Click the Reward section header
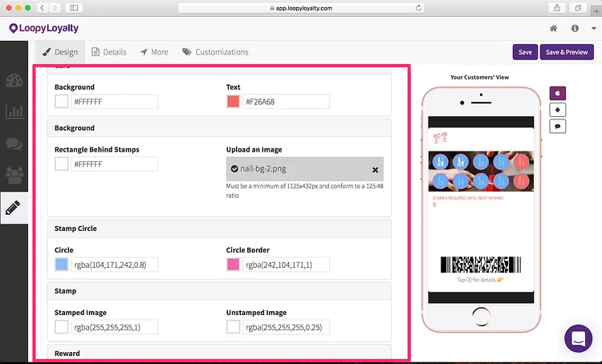602x364 pixels. (x=219, y=353)
